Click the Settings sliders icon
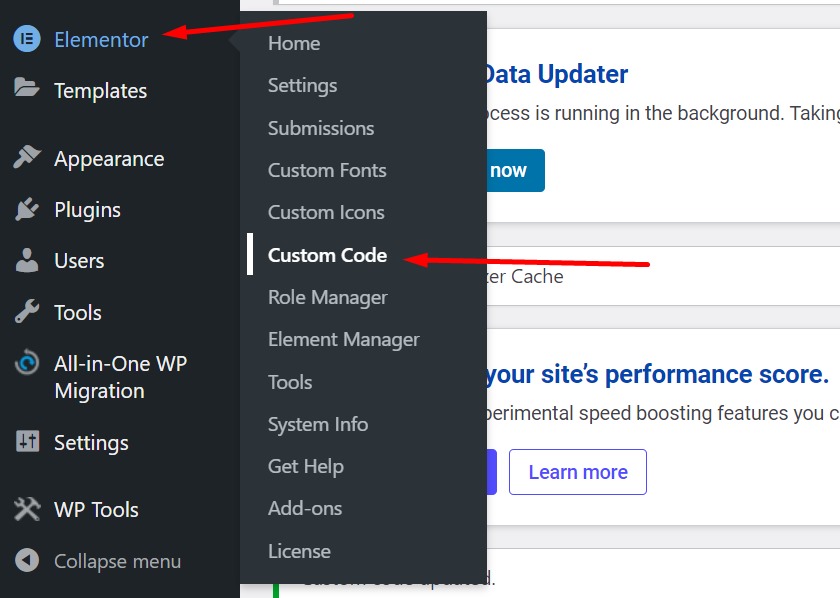Viewport: 840px width, 598px height. click(27, 442)
